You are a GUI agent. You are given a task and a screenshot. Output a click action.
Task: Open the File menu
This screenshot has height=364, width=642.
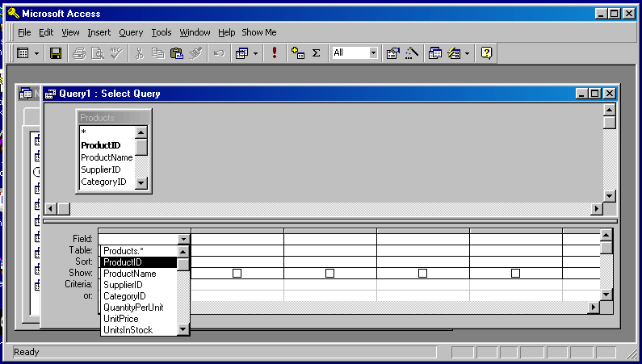tap(24, 32)
